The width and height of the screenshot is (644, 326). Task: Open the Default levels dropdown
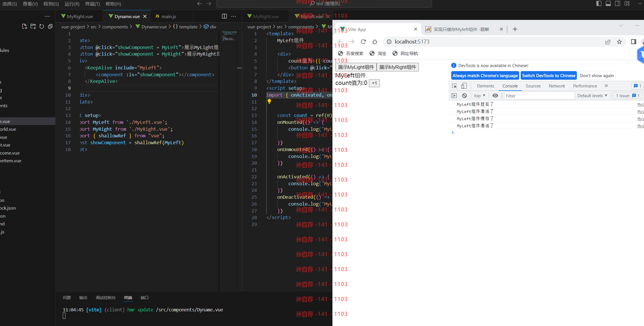[x=592, y=96]
